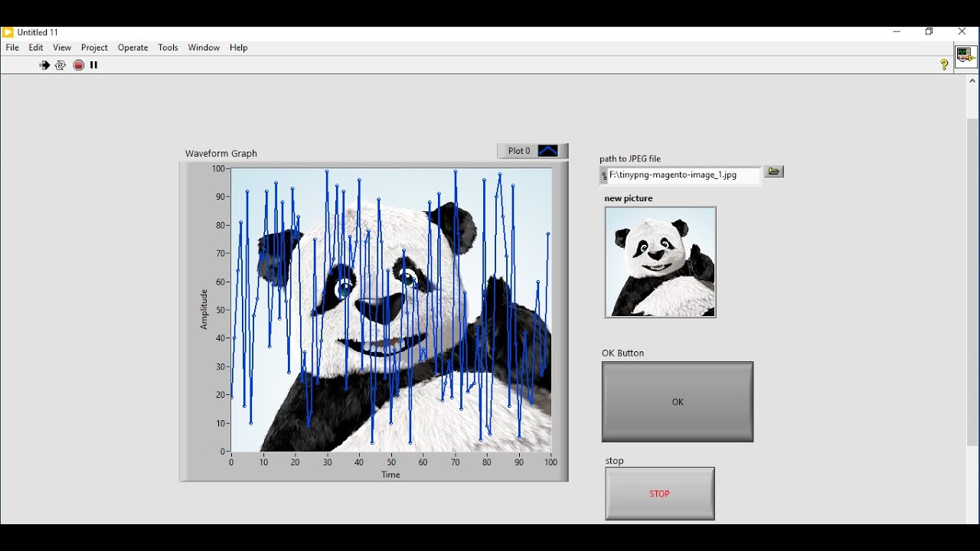Screen dimensions: 980x551
Task: Click the new picture panda thumbnail
Action: click(x=660, y=262)
